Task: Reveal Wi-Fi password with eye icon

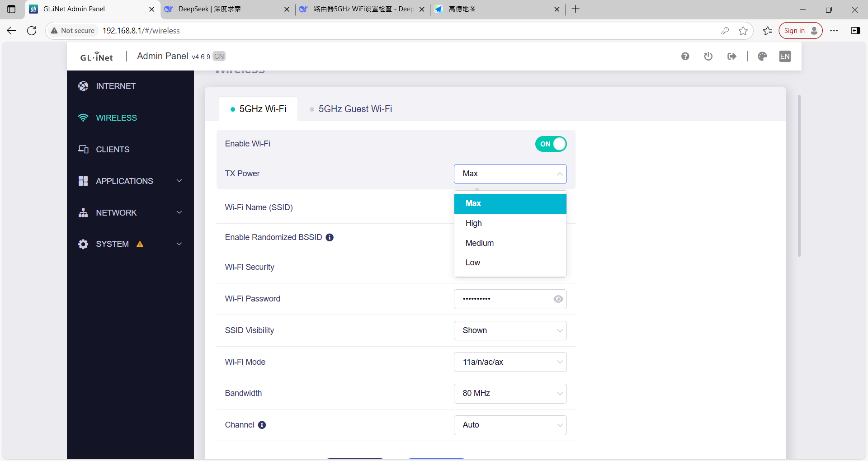Action: [x=558, y=299]
